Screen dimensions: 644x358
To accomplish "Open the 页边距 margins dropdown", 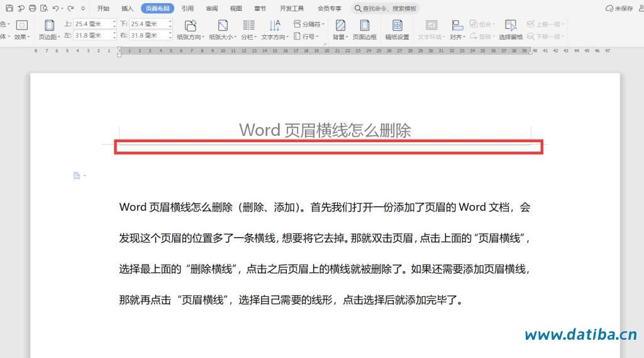I will [x=49, y=30].
